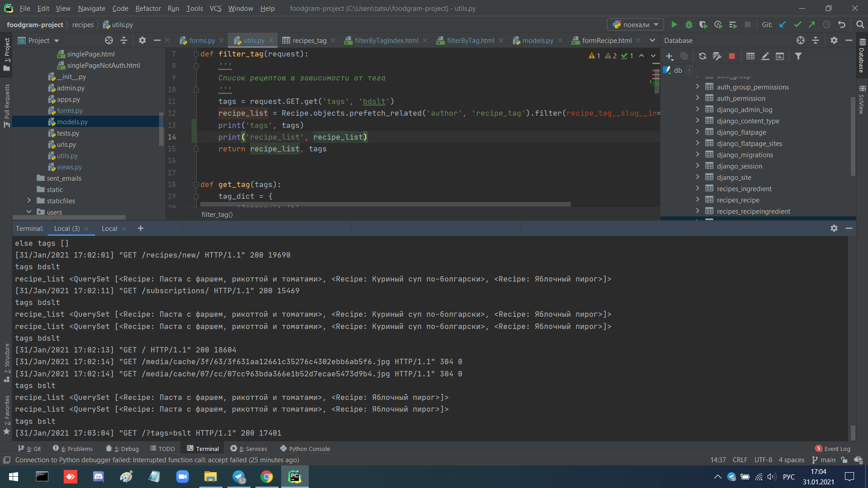The height and width of the screenshot is (488, 868).
Task: Open the Refactor menu
Action: tap(148, 8)
